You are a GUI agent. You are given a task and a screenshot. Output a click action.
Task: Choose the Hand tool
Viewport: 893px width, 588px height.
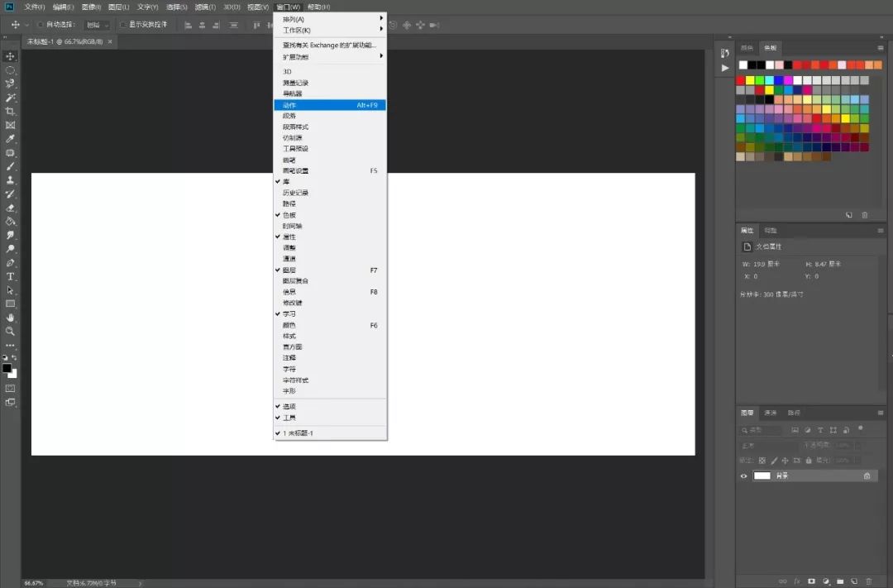[11, 318]
